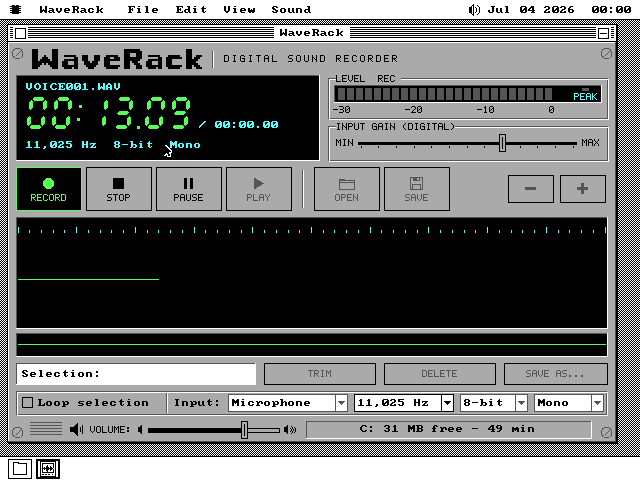Viewport: 640px width, 480px height.
Task: Click the 11,025 Hz text in the display
Action: tap(61, 144)
